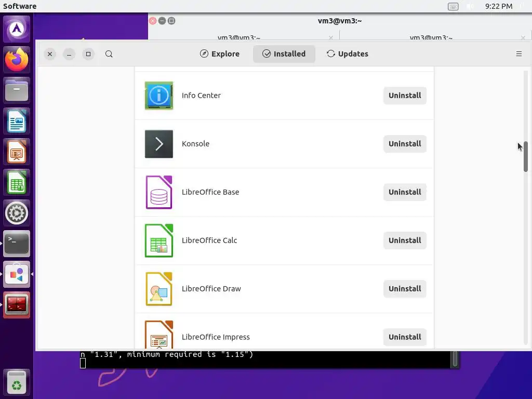
Task: Select the LibreOffice Calc entry name
Action: tap(209, 241)
